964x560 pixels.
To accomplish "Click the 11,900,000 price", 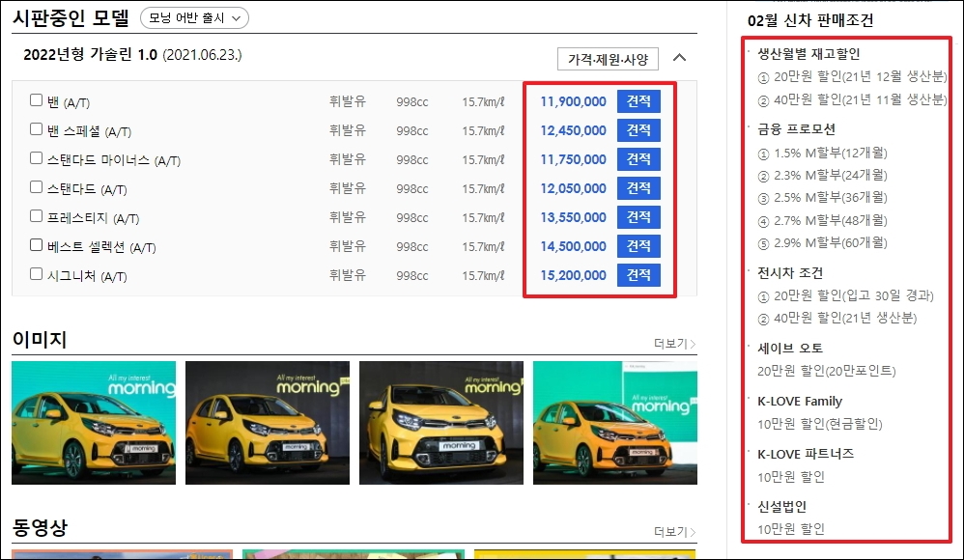I will click(573, 102).
